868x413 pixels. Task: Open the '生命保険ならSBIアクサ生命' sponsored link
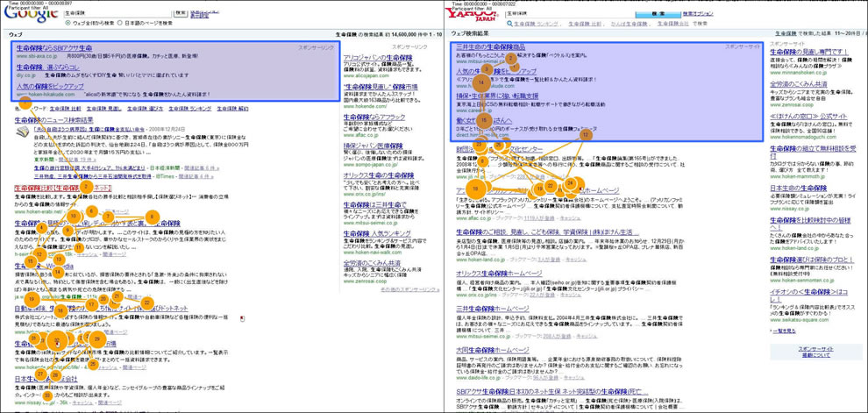(x=53, y=47)
